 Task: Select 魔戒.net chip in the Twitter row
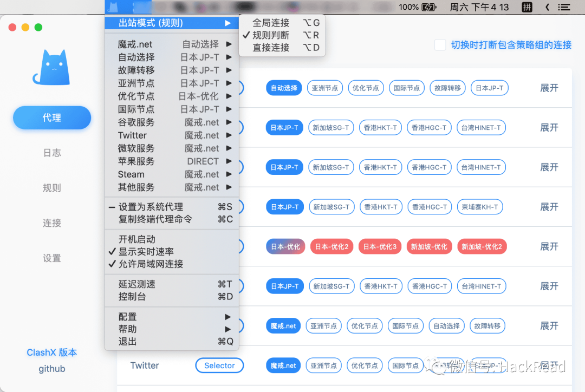[283, 365]
